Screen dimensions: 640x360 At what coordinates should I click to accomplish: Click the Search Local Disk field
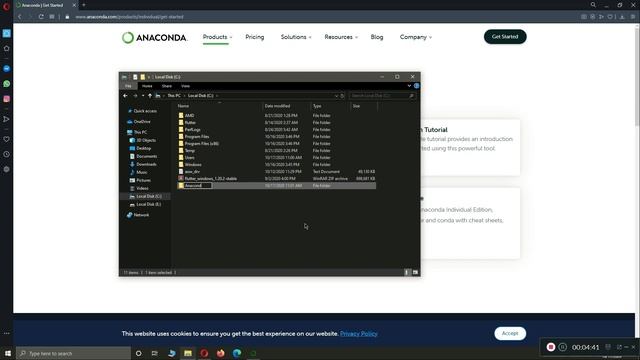382,96
